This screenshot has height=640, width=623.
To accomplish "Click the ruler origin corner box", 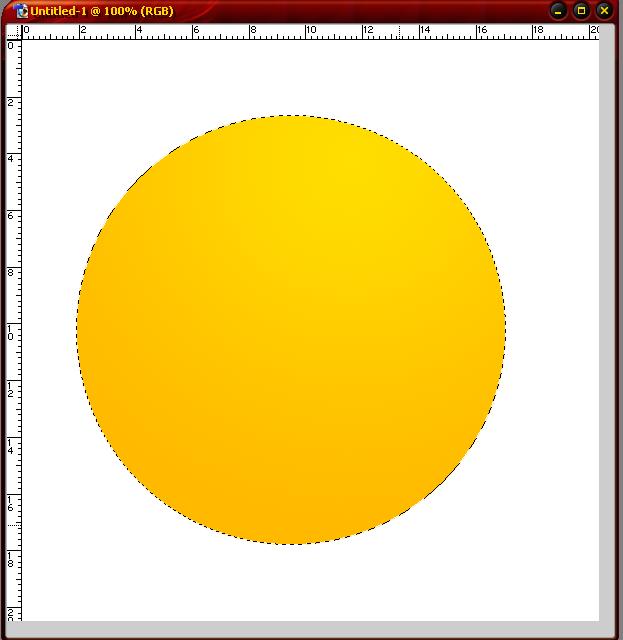I will (14, 31).
